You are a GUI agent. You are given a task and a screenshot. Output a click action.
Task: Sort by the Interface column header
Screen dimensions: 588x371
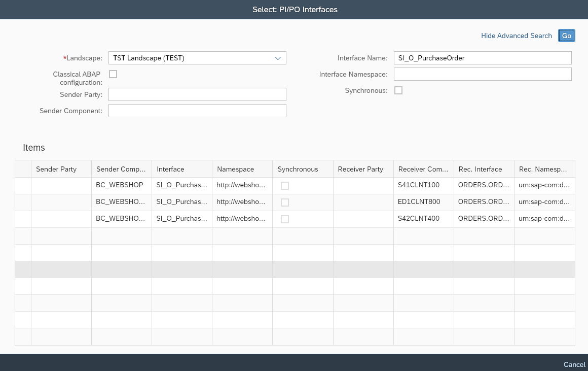170,169
